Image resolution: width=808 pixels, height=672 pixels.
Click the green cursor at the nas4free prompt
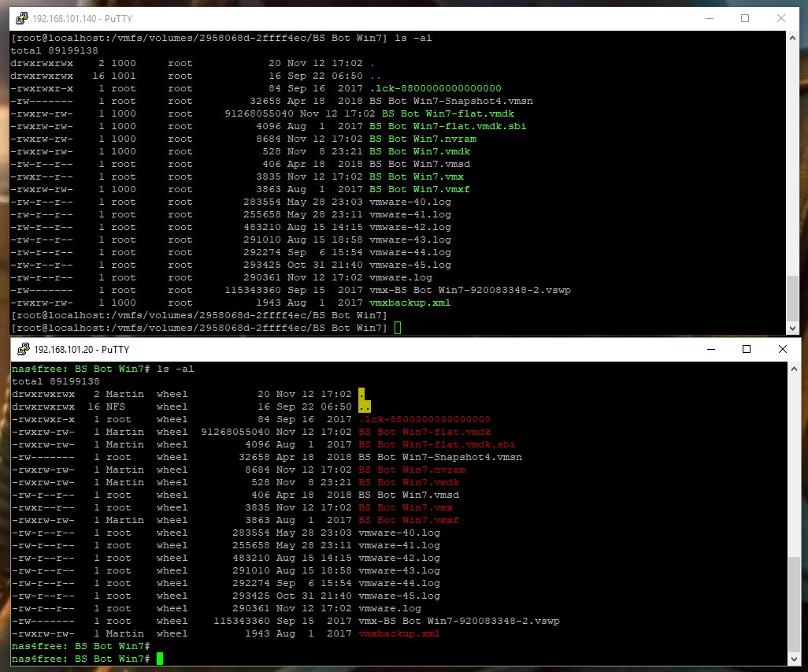coord(160,659)
